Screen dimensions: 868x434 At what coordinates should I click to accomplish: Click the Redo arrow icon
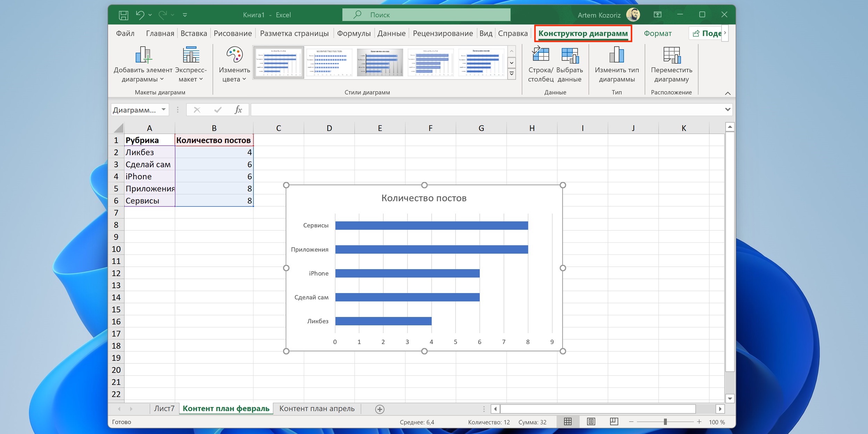coord(162,15)
